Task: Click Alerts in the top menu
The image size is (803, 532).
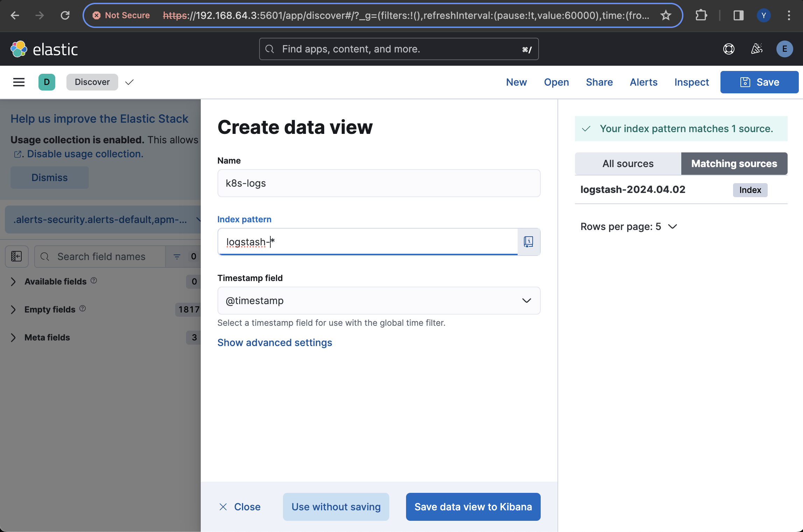Action: (x=644, y=82)
